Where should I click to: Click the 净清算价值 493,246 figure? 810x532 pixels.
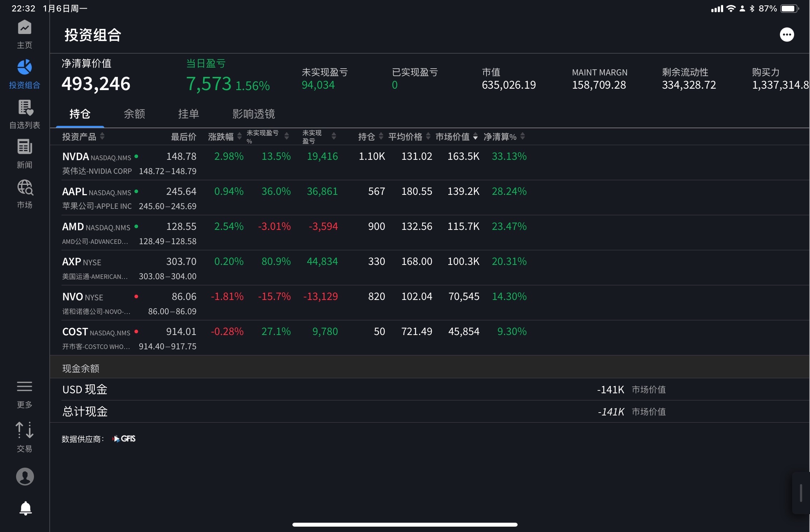(x=96, y=84)
